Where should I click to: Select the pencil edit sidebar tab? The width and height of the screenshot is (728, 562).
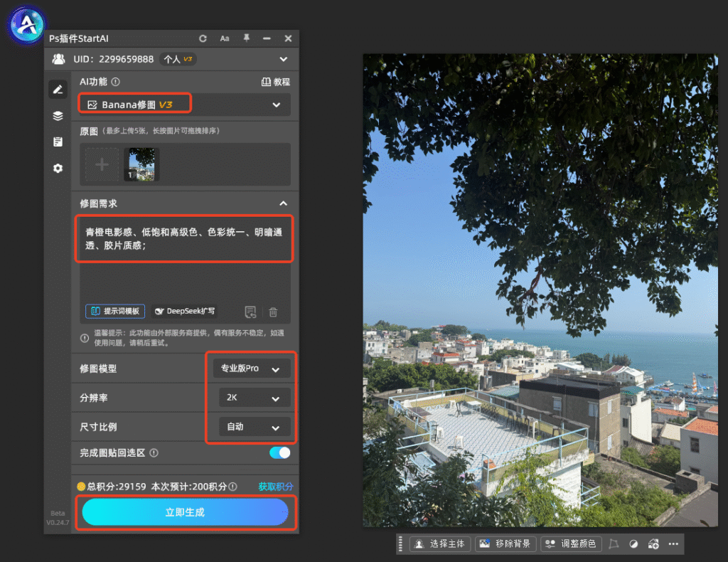[58, 89]
